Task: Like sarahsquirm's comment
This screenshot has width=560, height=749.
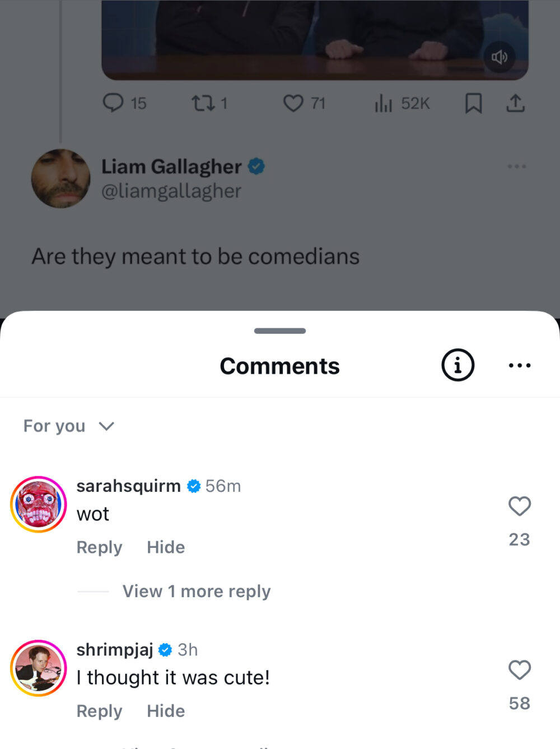Action: click(x=519, y=506)
